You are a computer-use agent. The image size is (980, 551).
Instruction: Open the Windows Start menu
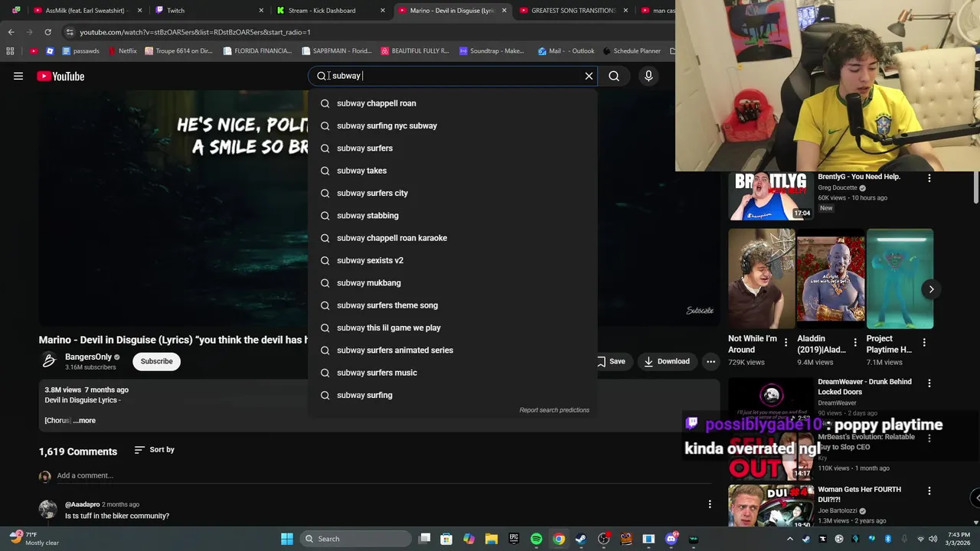coord(287,539)
